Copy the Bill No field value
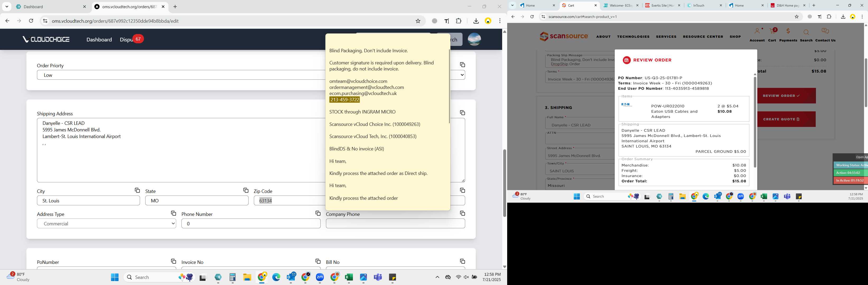This screenshot has height=285, width=868. (462, 262)
